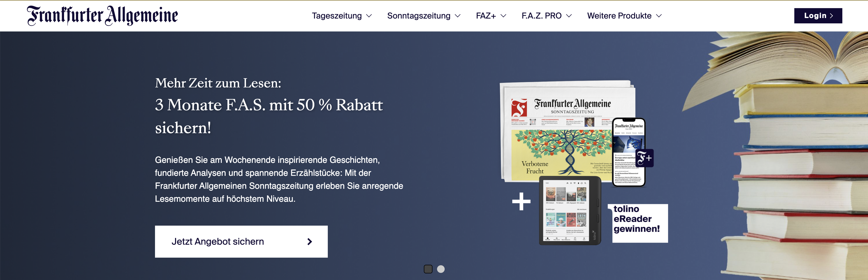
Task: Expand the FAZ+ dropdown chevron
Action: [503, 16]
